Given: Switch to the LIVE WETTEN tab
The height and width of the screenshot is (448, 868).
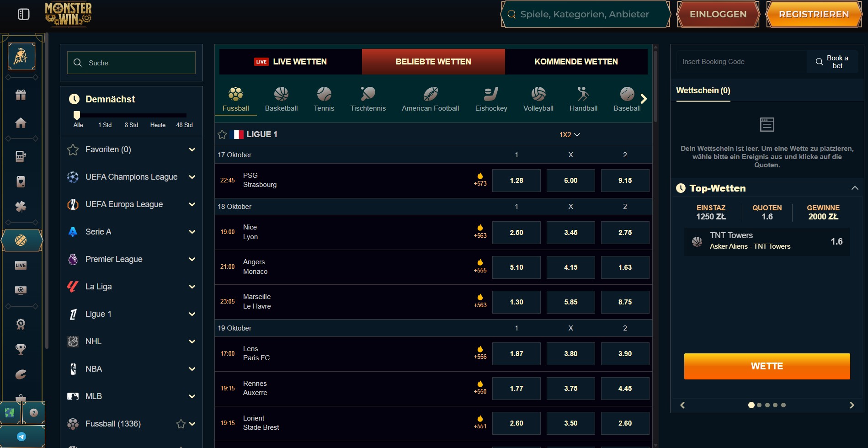Looking at the screenshot, I should [291, 62].
